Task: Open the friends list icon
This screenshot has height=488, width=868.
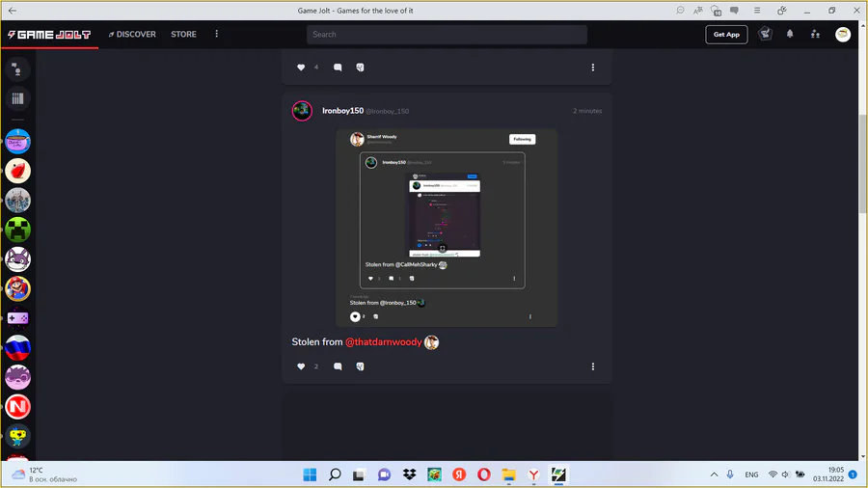Action: (x=815, y=34)
